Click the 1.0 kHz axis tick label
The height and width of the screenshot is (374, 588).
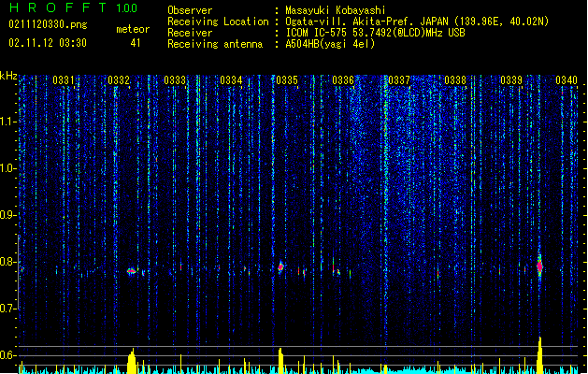click(x=7, y=168)
